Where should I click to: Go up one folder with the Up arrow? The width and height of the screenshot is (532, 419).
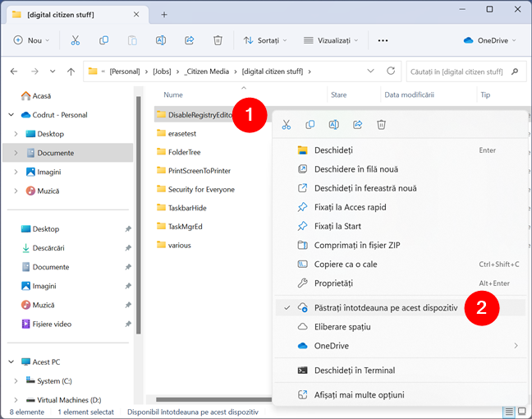(71, 71)
